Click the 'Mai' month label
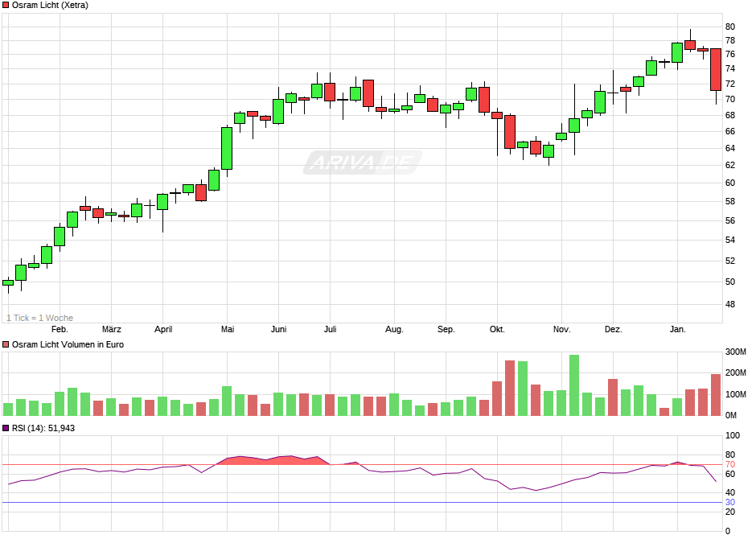Viewport: 756px width, 539px height. [228, 329]
